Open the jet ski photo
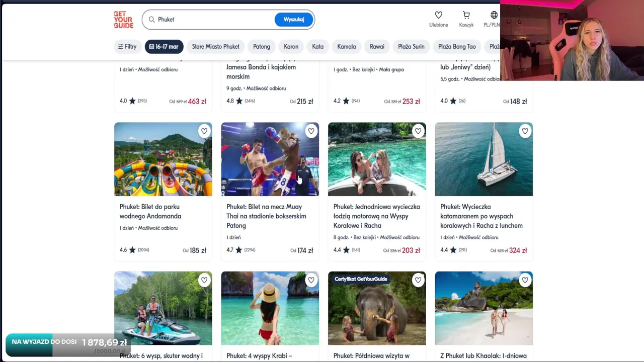The image size is (644, 362). pyautogui.click(x=163, y=309)
